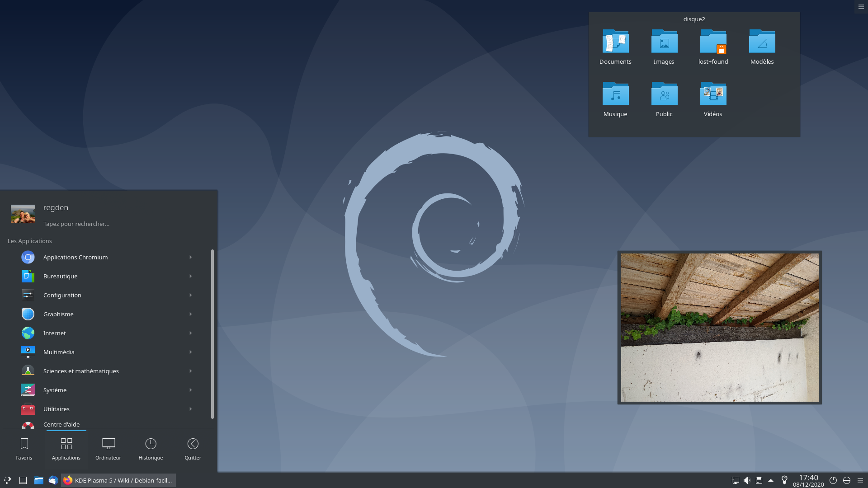Open the clipboard tray icon
The height and width of the screenshot is (488, 868).
pyautogui.click(x=759, y=480)
